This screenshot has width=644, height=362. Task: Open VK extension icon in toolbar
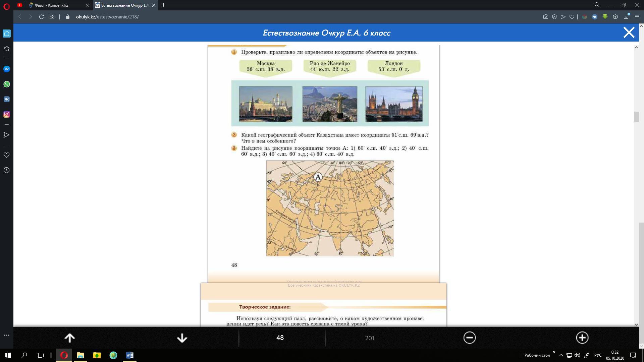point(595,17)
